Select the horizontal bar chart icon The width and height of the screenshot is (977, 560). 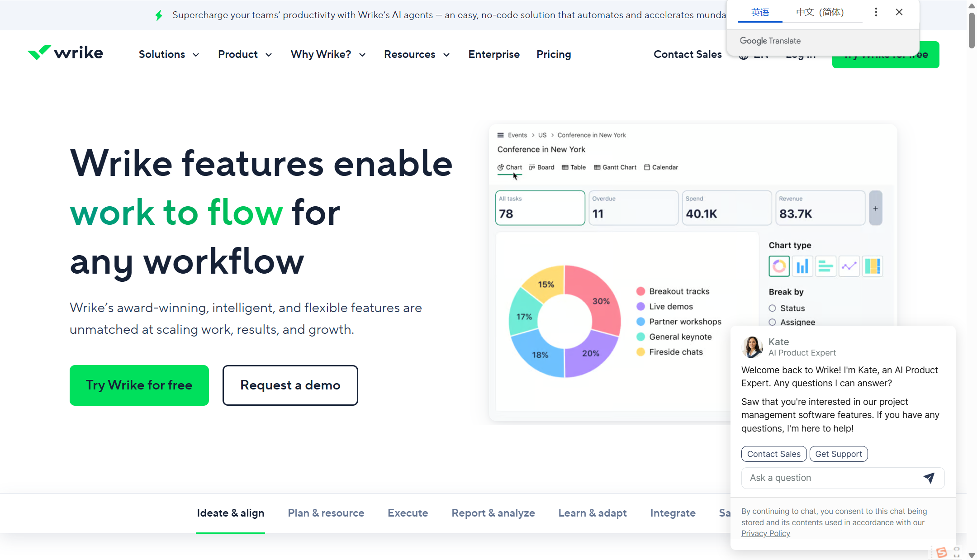click(825, 266)
